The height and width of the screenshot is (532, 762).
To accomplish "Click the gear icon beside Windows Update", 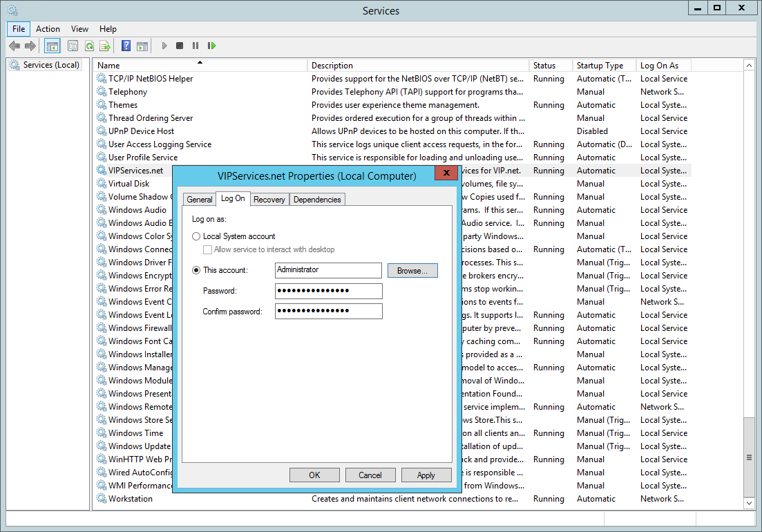I will tap(101, 446).
